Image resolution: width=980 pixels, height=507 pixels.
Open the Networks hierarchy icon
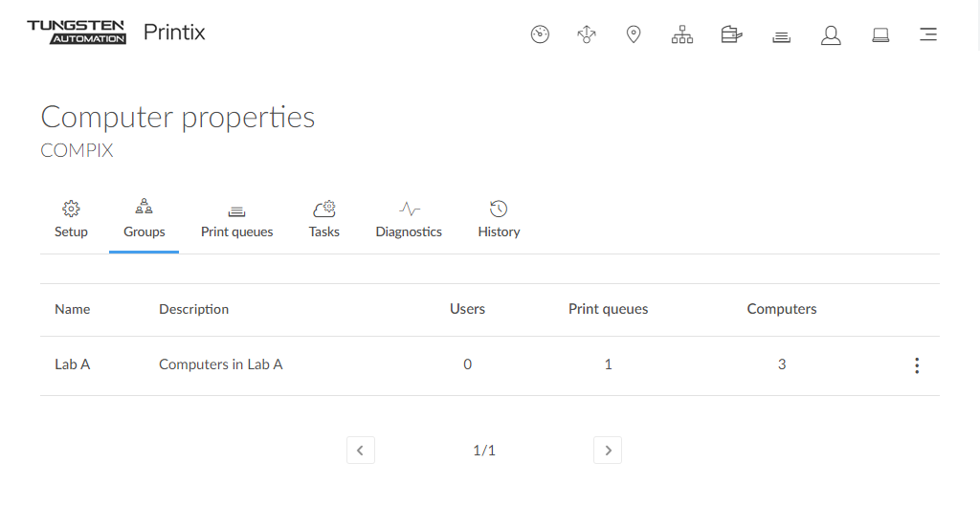(682, 34)
